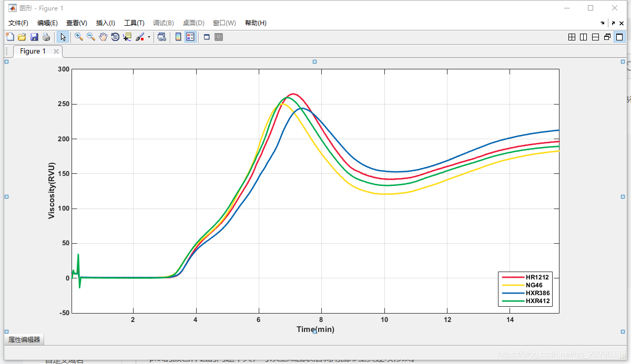Viewport: 631px width, 364px height.
Task: Open the 编辑(E) menu
Action: point(47,23)
